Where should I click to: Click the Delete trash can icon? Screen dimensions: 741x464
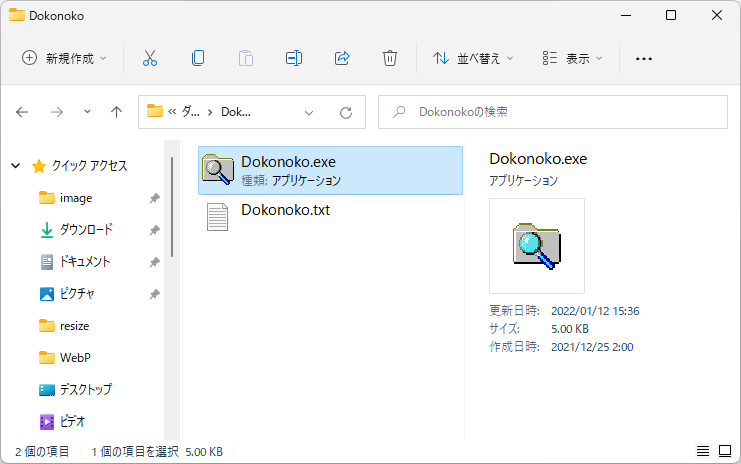click(x=390, y=58)
